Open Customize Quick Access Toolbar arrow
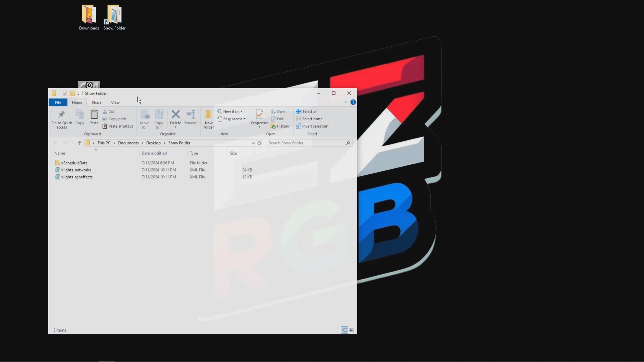Image resolution: width=644 pixels, height=362 pixels. pos(78,94)
